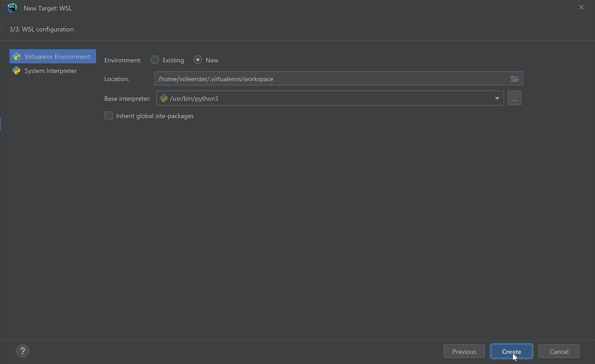Open the folder browser for Location
Viewport: 595px width, 364px height.
tap(515, 79)
